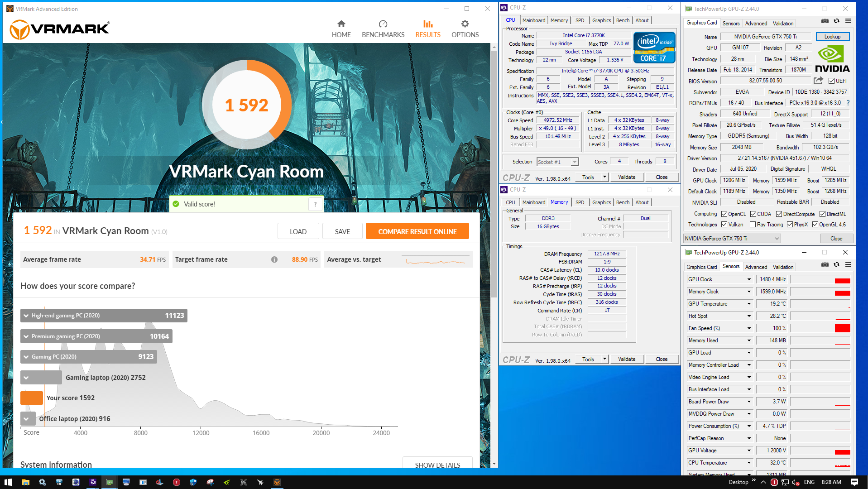
Task: Click the question mark beside Valid score
Action: coord(316,204)
